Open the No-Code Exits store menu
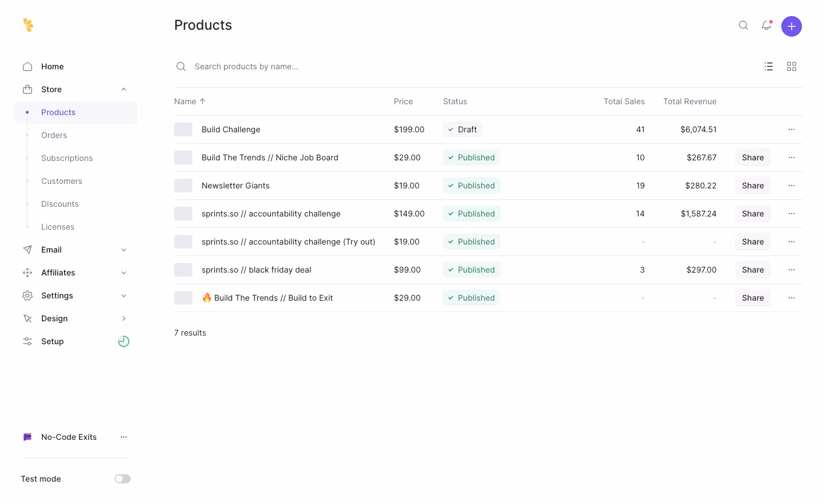The image size is (826, 504). tap(124, 437)
